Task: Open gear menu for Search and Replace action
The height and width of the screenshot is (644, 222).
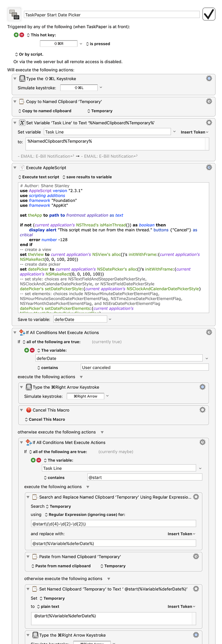Action: (196, 497)
